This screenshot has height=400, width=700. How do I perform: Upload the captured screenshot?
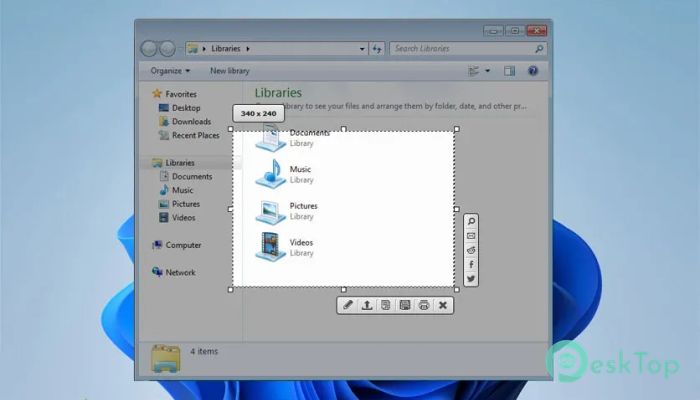click(367, 305)
